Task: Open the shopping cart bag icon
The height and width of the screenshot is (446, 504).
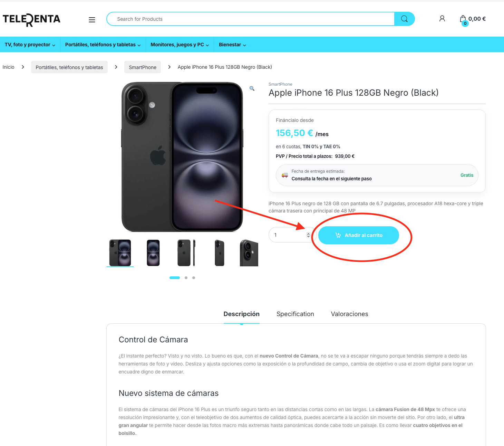Action: (463, 19)
